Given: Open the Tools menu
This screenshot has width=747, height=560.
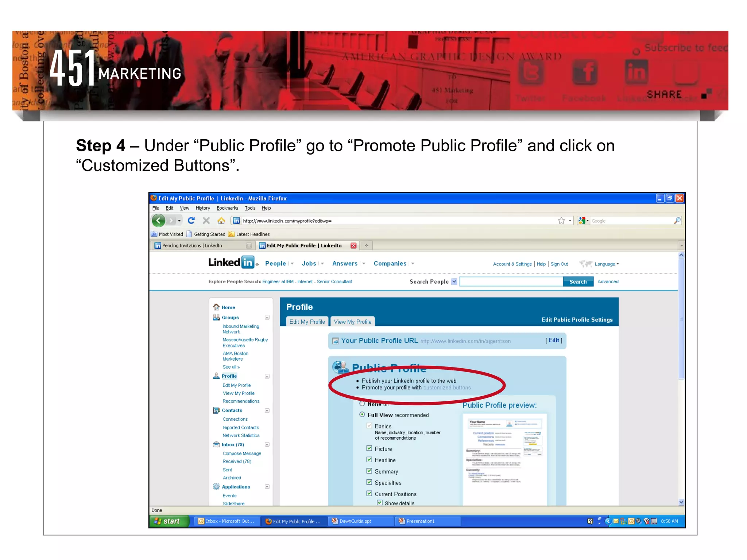Looking at the screenshot, I should coord(250,208).
